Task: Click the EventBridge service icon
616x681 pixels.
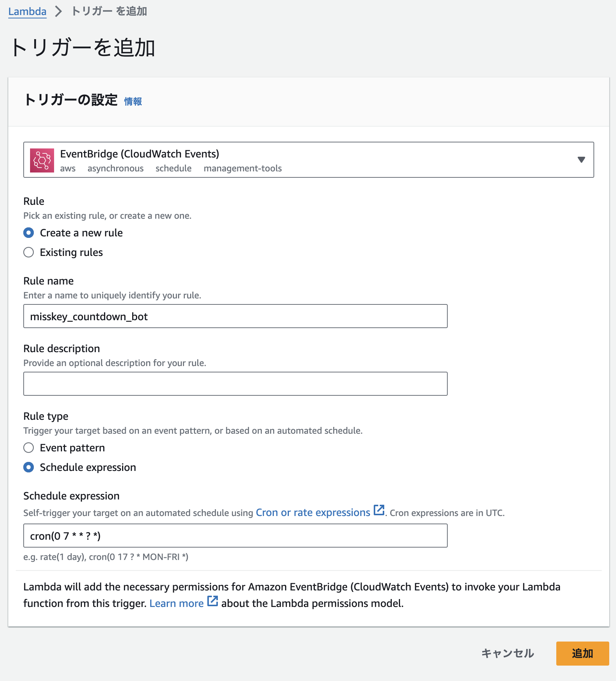Action: (42, 160)
